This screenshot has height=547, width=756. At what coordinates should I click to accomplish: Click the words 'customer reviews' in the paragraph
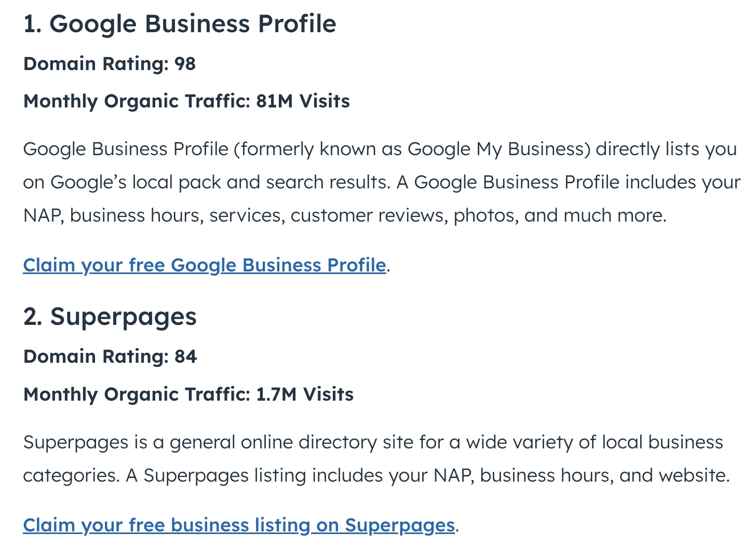point(369,216)
